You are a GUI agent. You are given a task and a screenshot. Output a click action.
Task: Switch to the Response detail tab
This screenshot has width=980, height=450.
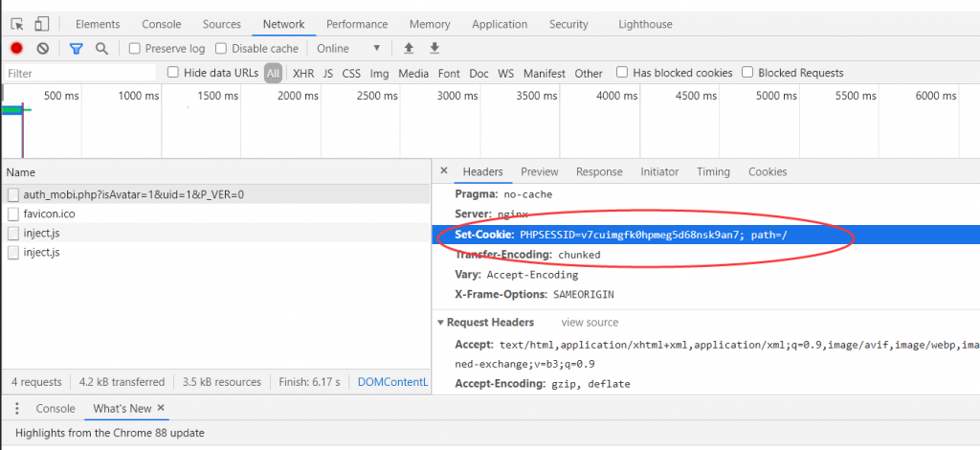coord(599,171)
